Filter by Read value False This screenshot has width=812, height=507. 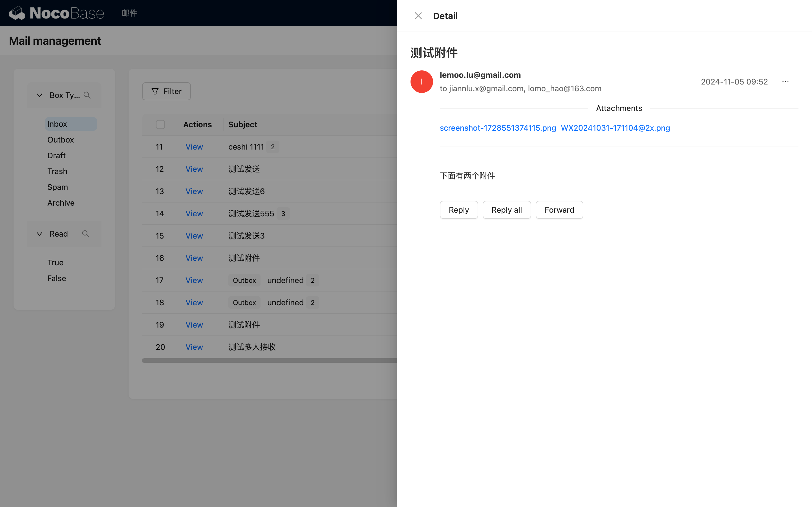pyautogui.click(x=57, y=278)
